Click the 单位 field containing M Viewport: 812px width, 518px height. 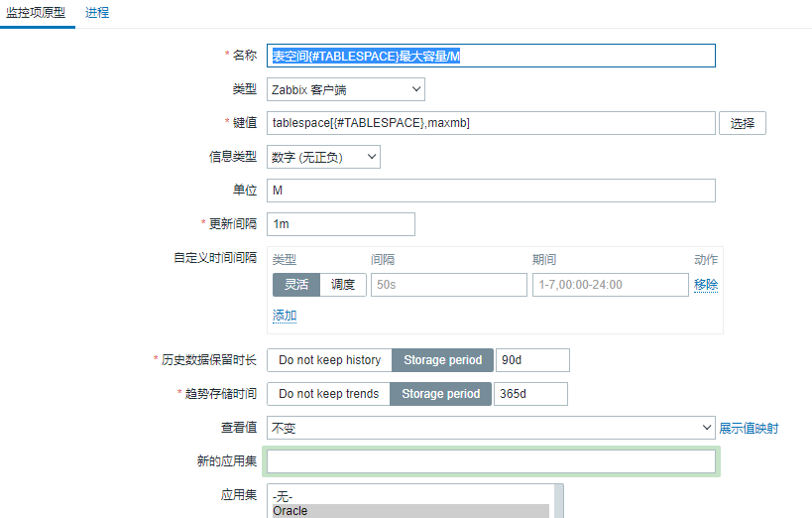491,191
